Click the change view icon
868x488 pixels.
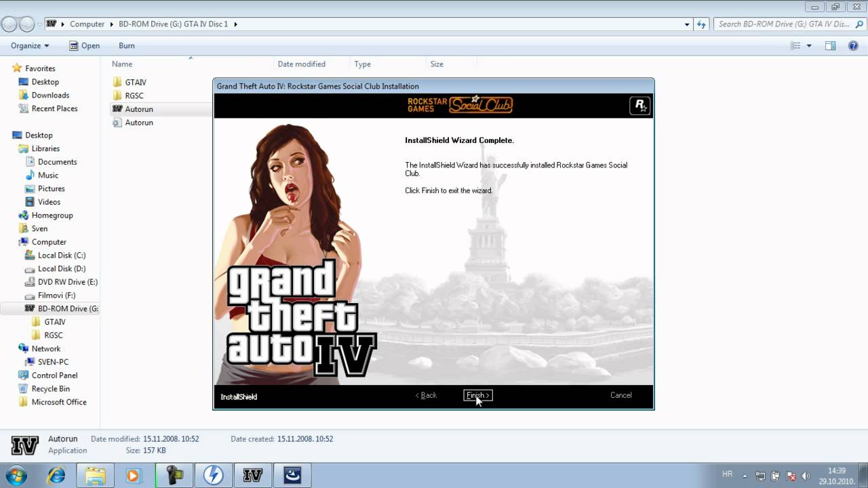[x=796, y=45]
